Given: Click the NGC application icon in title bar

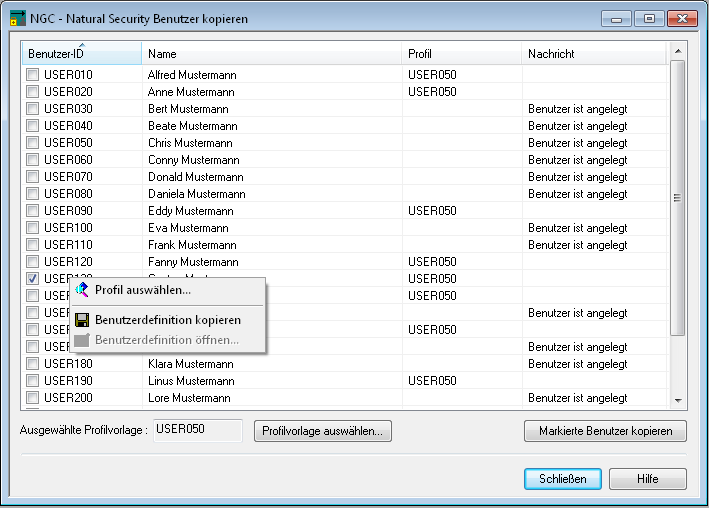Looking at the screenshot, I should pos(17,18).
